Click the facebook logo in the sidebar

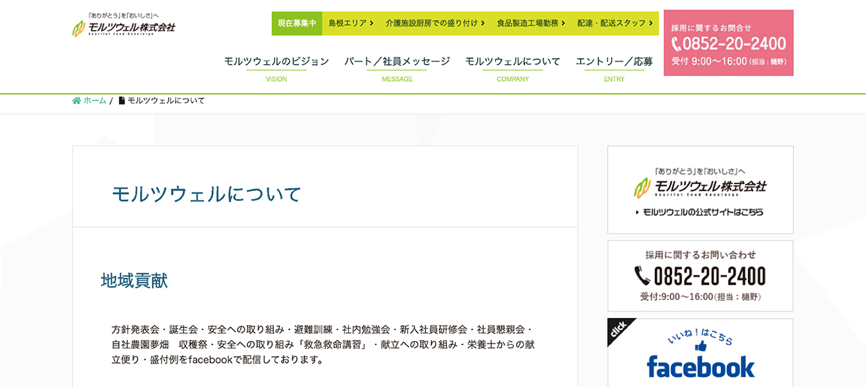[701, 366]
